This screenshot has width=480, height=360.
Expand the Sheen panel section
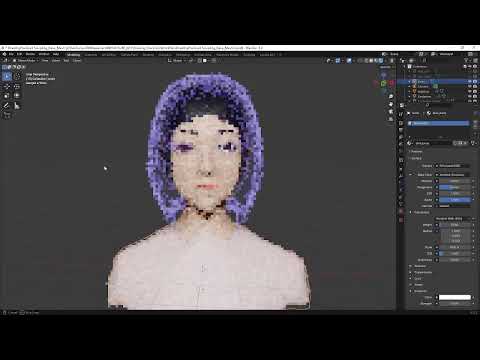417,285
